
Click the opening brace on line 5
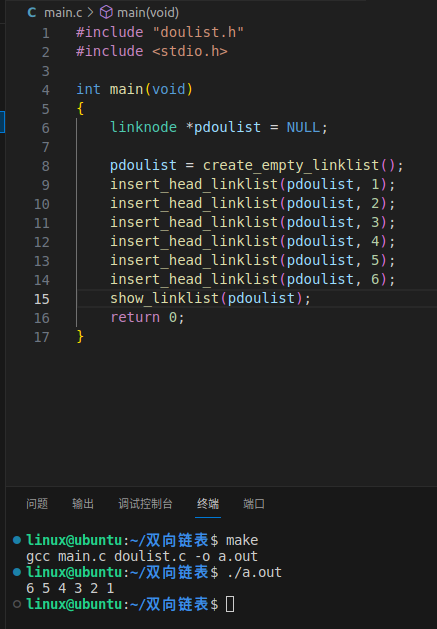(x=80, y=108)
